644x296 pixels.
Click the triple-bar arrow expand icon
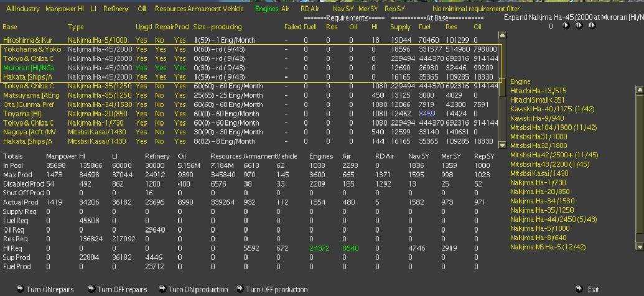click(592, 25)
